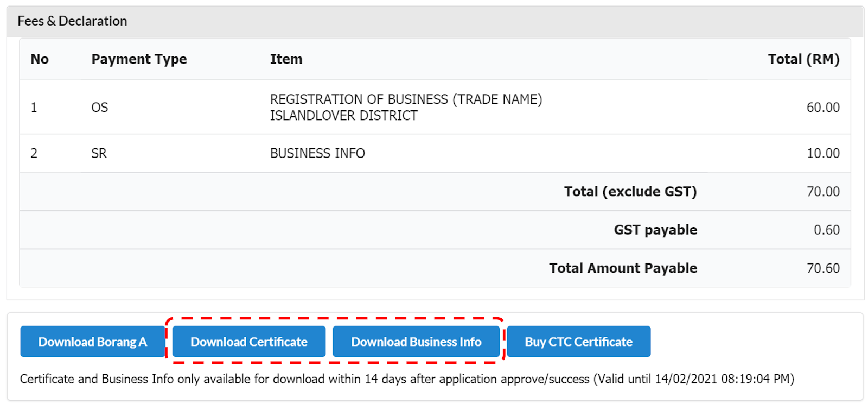The width and height of the screenshot is (868, 403).
Task: Click the Download Borang A button
Action: pyautogui.click(x=92, y=342)
